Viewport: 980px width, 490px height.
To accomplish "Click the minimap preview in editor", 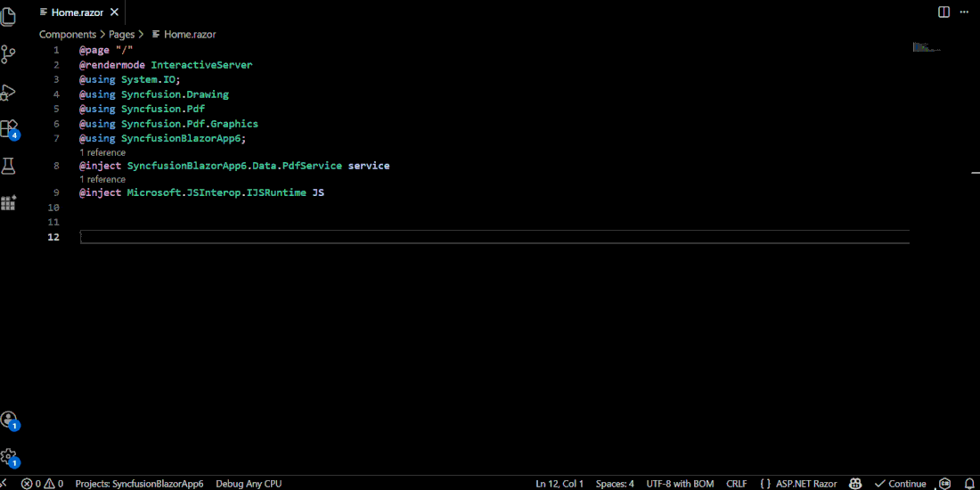I will [927, 47].
